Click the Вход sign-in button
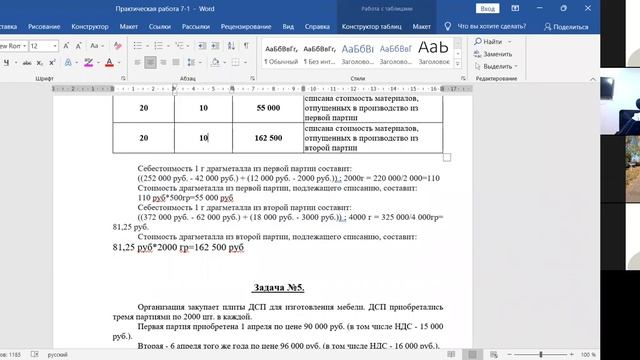640x360 pixels. pos(487,9)
